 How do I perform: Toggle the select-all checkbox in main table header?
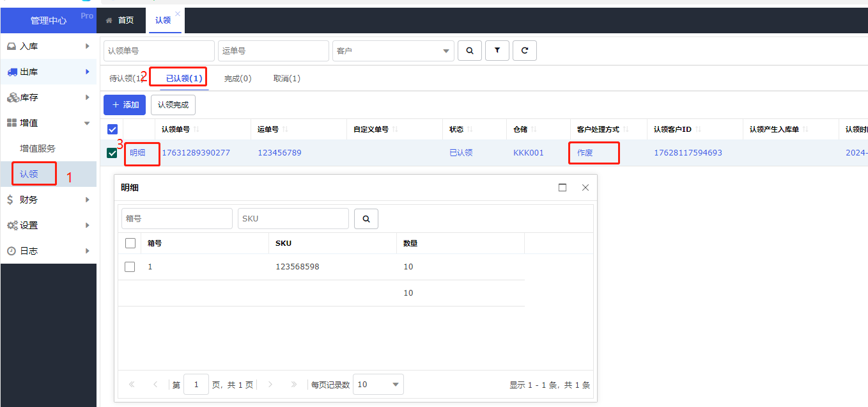pyautogui.click(x=112, y=129)
